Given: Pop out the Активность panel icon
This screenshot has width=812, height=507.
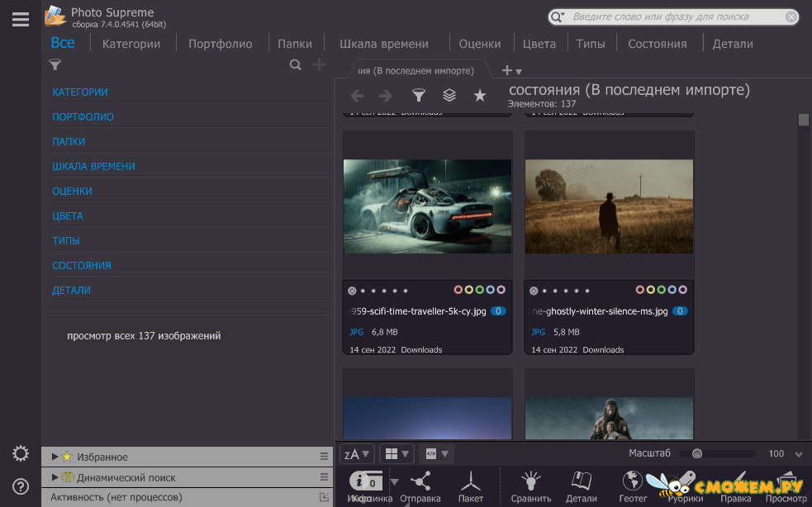Looking at the screenshot, I should [x=324, y=497].
